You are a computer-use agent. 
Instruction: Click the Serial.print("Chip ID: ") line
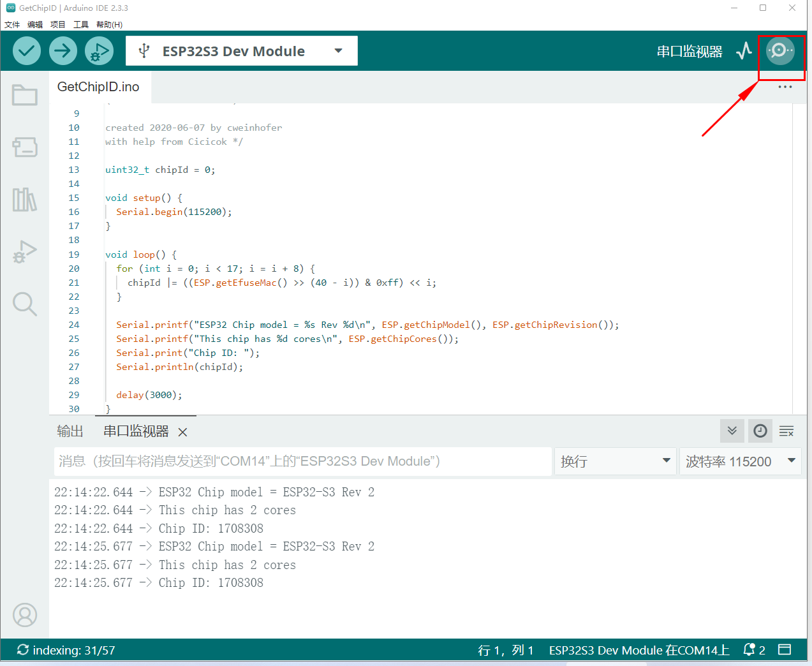click(188, 353)
